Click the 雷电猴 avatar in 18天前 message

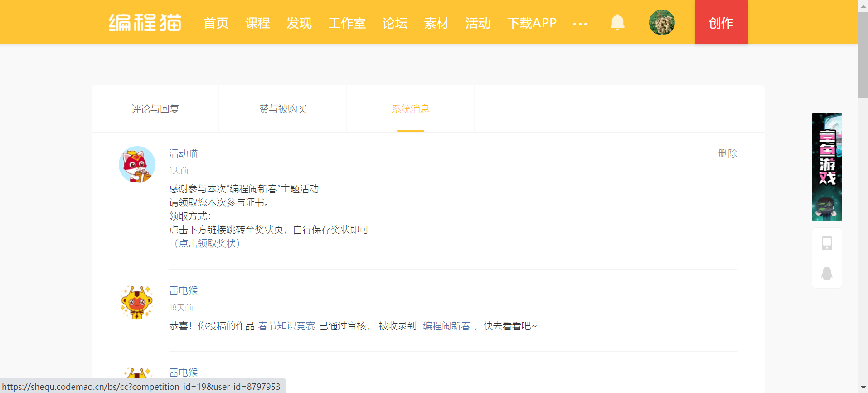[x=137, y=302]
